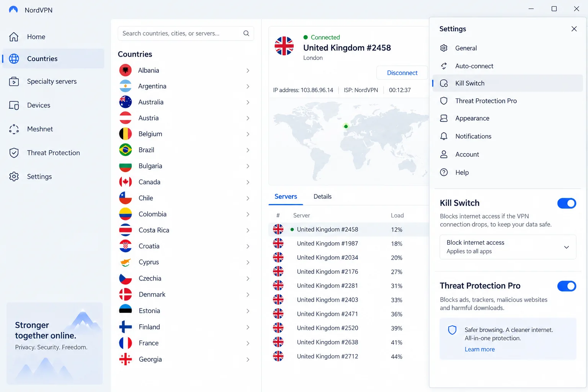Expand the Argentina server list chevron
This screenshot has height=392, width=588.
[248, 87]
